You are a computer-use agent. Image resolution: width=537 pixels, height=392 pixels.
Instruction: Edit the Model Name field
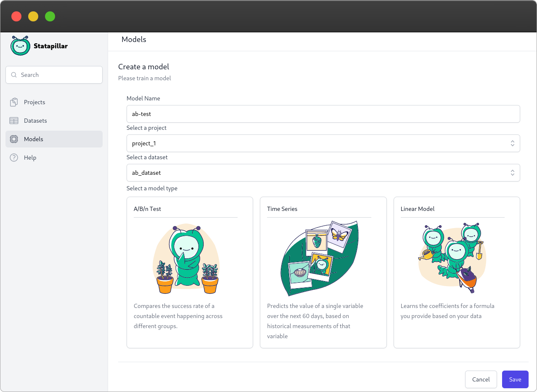coord(323,114)
